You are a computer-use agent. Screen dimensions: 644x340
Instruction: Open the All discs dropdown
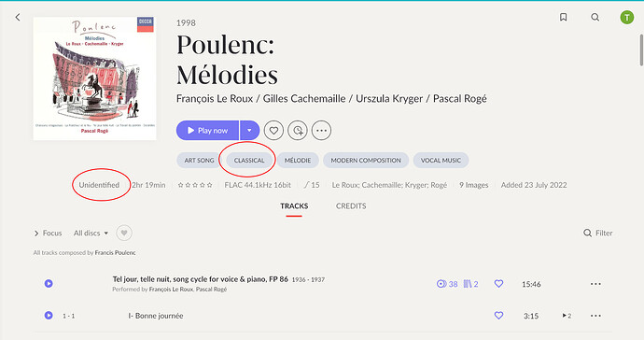pyautogui.click(x=91, y=234)
